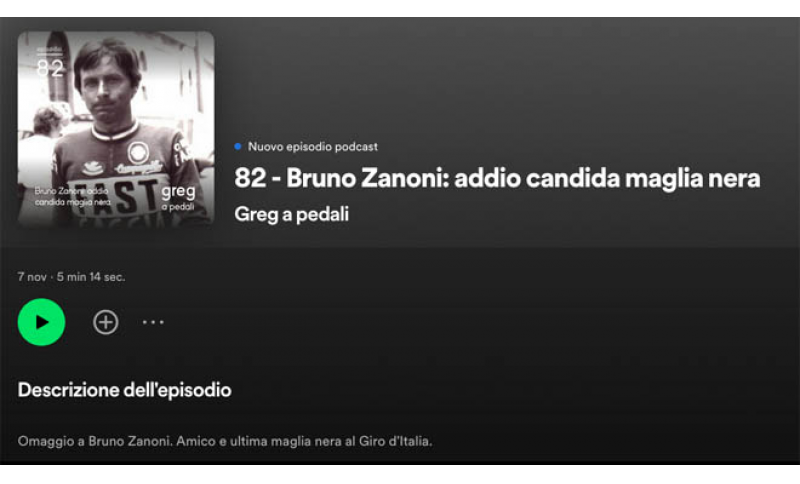Click the Descrizione dell'episodio heading
Screen dimensions: 800x484
tap(124, 390)
